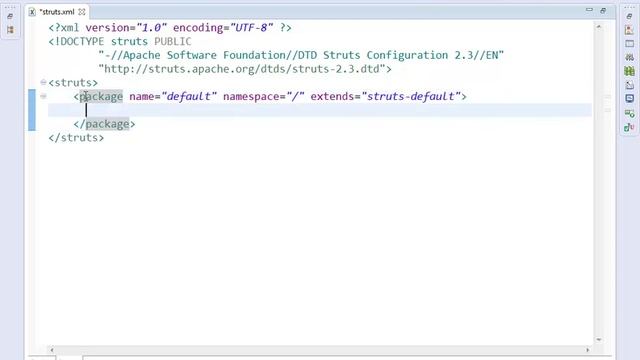Click the opening package tag name
Image resolution: width=640 pixels, height=360 pixels.
point(101,97)
